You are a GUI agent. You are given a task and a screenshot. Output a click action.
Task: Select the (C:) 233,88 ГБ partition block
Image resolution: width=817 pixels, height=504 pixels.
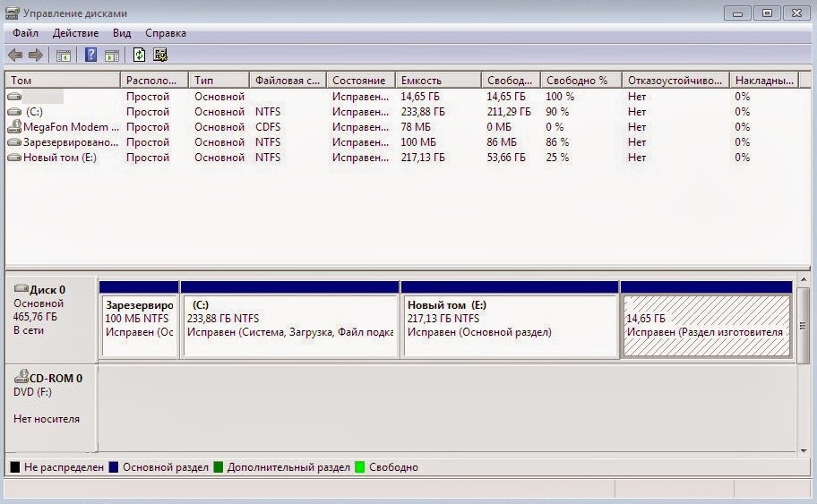(x=289, y=326)
